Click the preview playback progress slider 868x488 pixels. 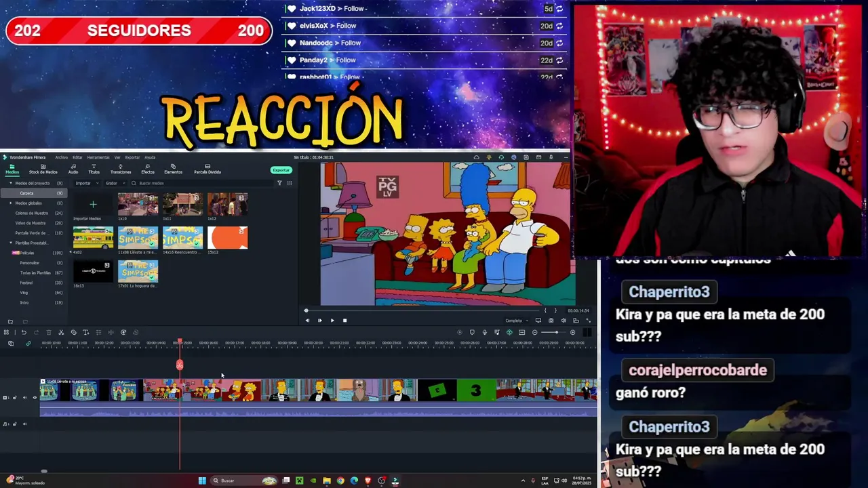(x=422, y=310)
